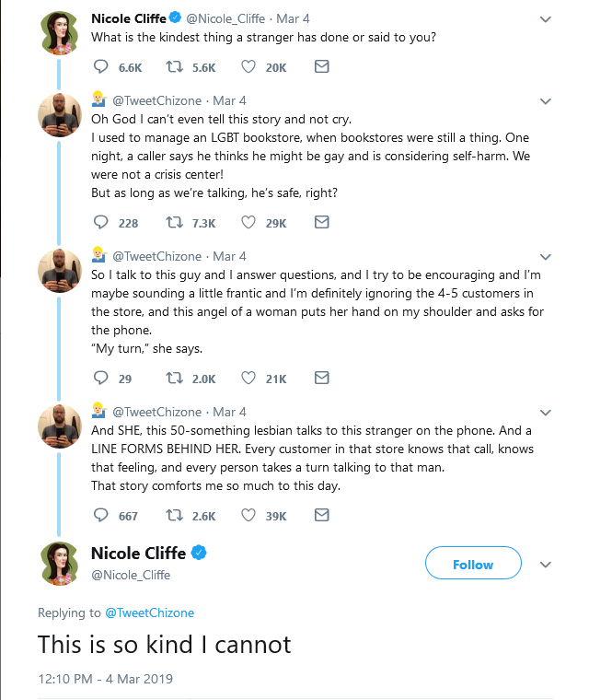Open options chevron next to Follow button

pos(546,565)
